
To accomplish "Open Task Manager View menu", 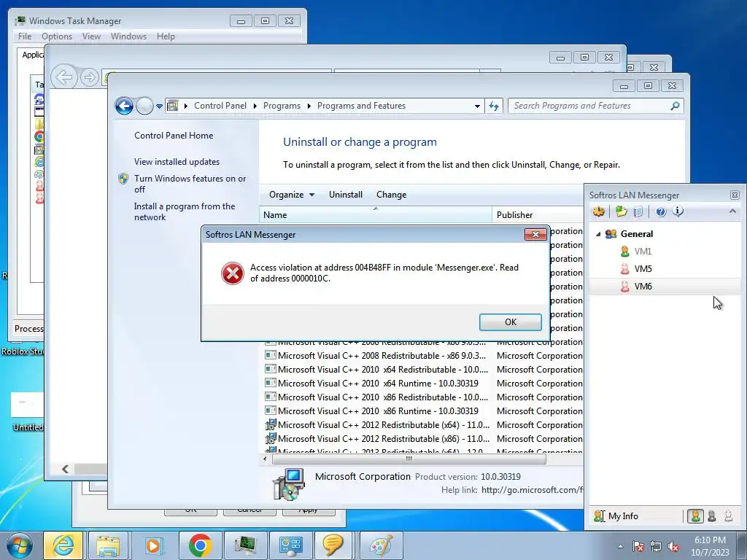I will (91, 36).
